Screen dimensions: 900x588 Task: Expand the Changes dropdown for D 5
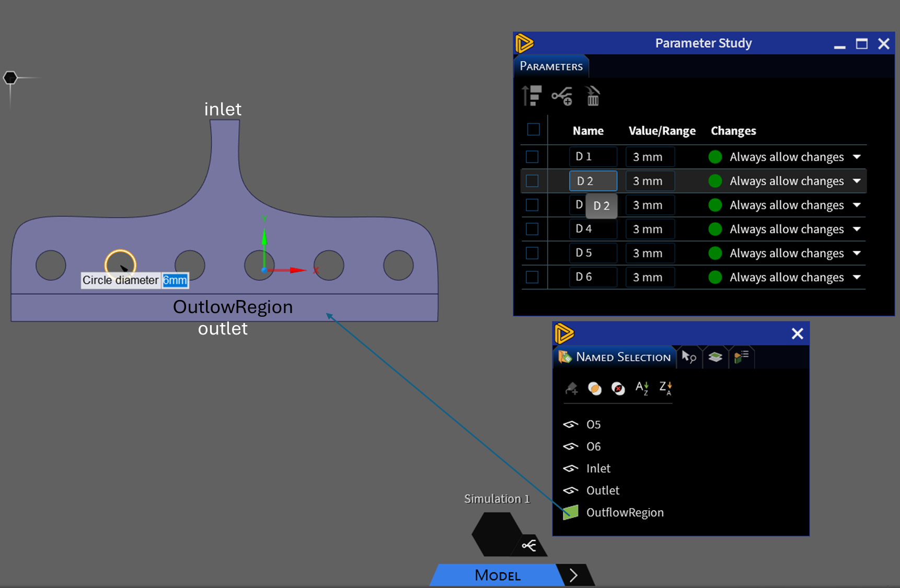click(x=857, y=253)
